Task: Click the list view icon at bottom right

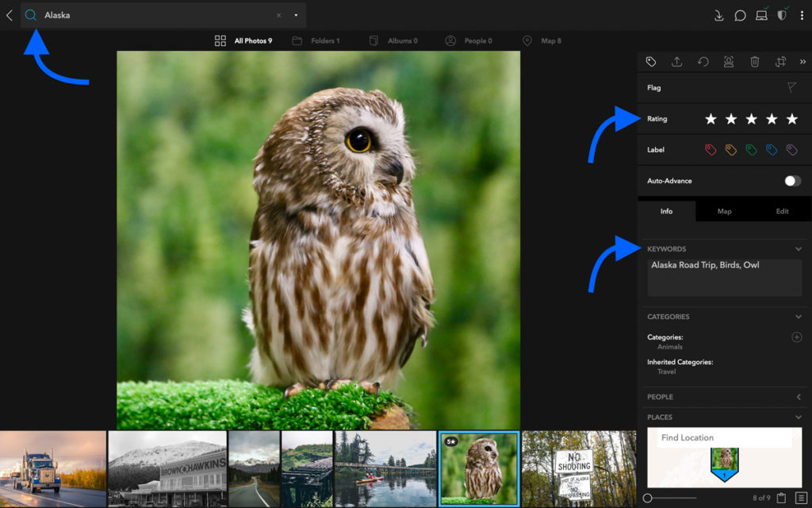Action: 801,498
